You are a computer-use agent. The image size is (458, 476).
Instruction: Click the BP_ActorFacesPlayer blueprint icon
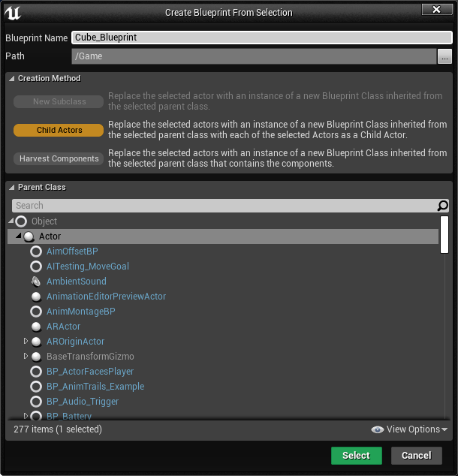click(36, 372)
